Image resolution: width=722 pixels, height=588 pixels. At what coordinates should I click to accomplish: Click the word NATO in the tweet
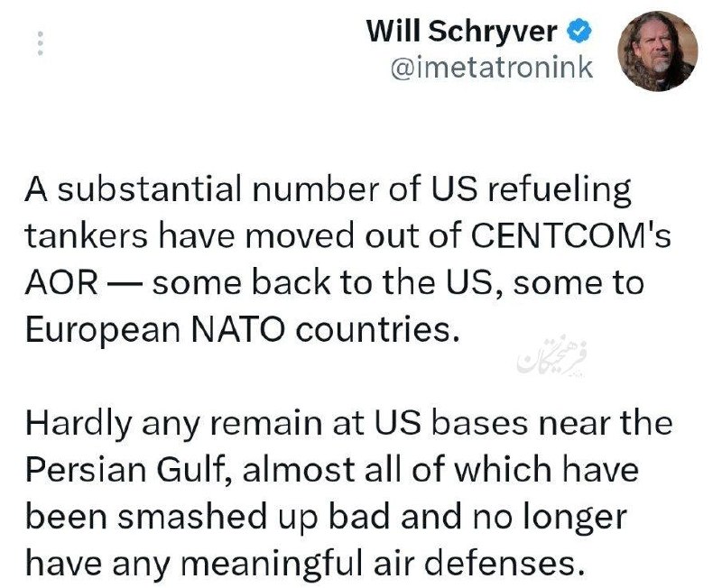point(237,329)
